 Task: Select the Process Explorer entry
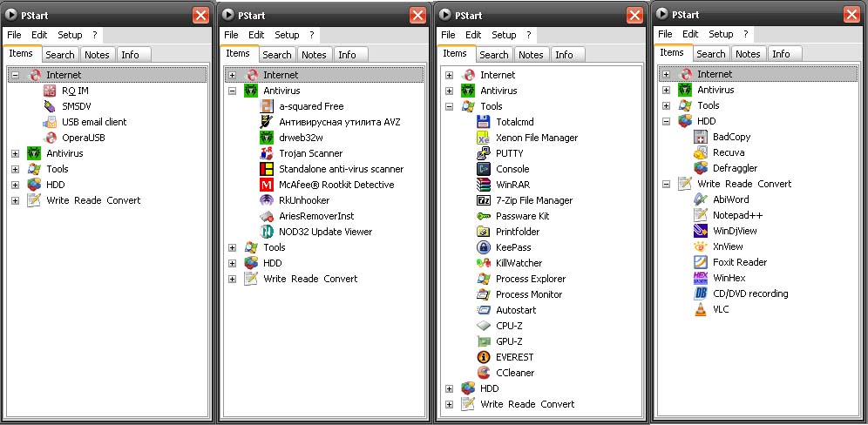coord(530,279)
